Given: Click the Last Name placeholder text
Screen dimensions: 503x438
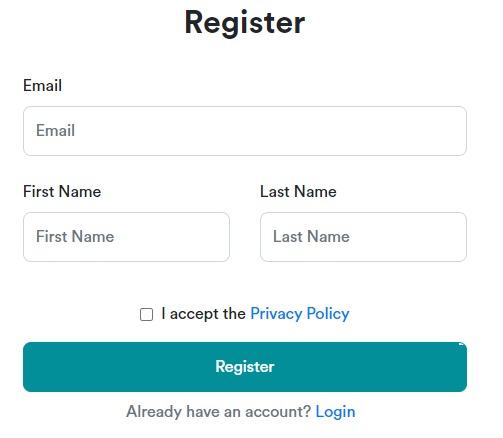Looking at the screenshot, I should tap(311, 236).
